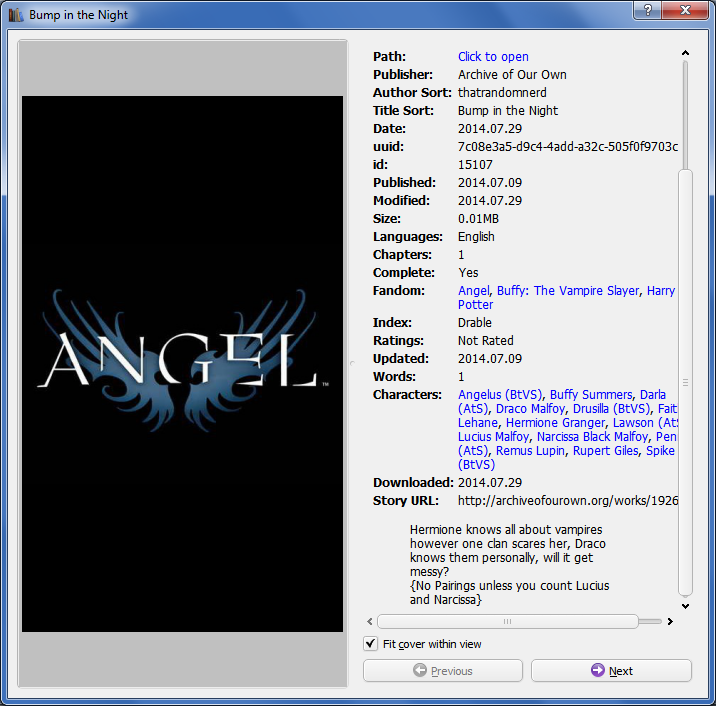Select the Draco Malfoy character link
This screenshot has width=716, height=706.
tap(531, 409)
